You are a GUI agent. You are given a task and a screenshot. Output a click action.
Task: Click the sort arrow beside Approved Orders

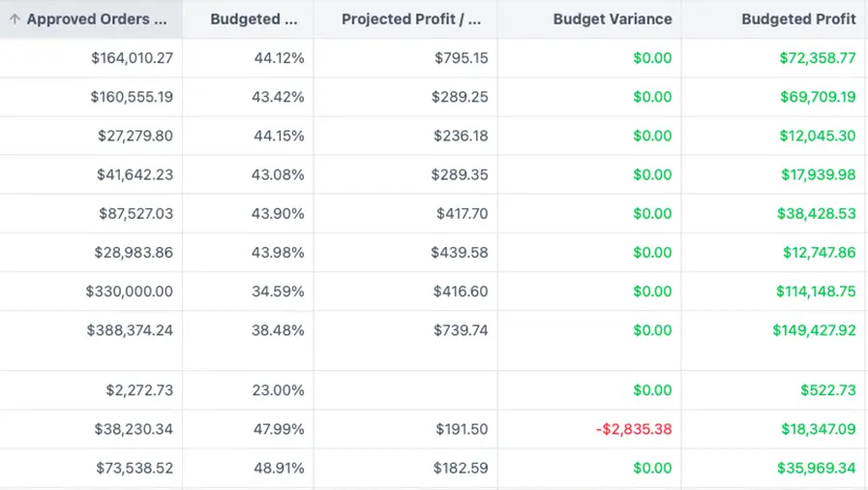15,19
